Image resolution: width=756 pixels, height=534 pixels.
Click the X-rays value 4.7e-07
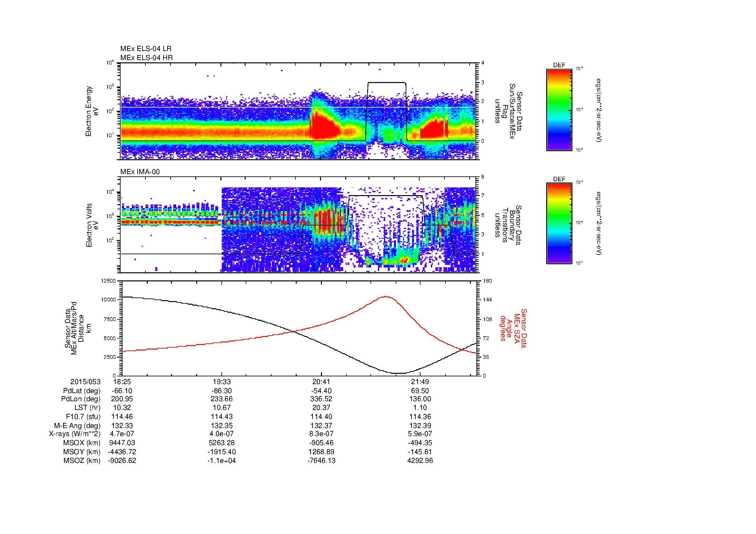[x=122, y=434]
